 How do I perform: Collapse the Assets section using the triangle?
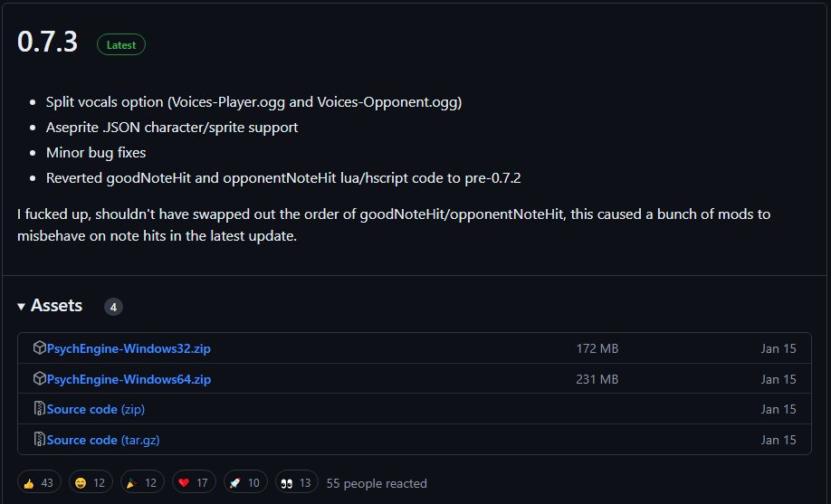pyautogui.click(x=22, y=307)
